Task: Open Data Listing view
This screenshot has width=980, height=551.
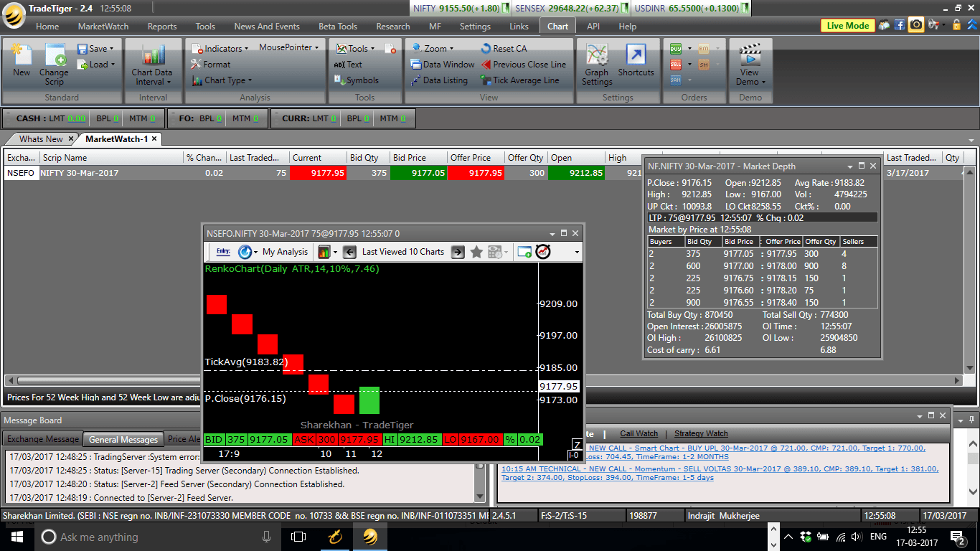Action: click(x=439, y=80)
